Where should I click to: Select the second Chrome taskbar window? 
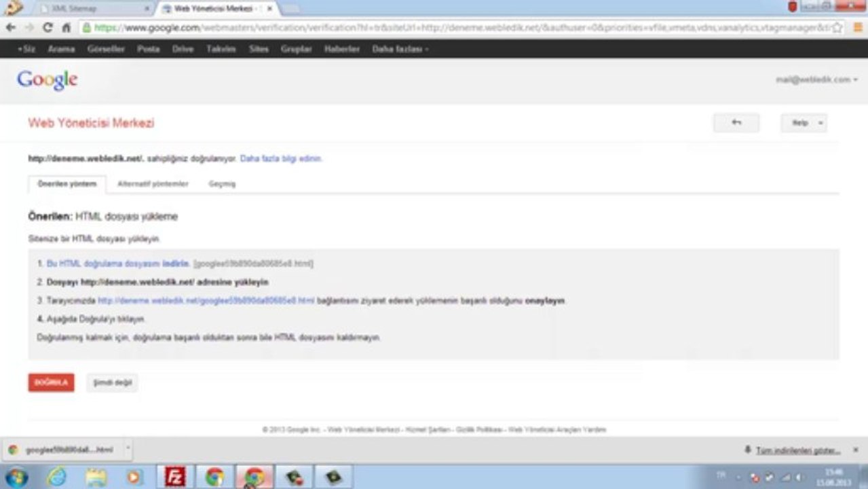[x=254, y=477]
